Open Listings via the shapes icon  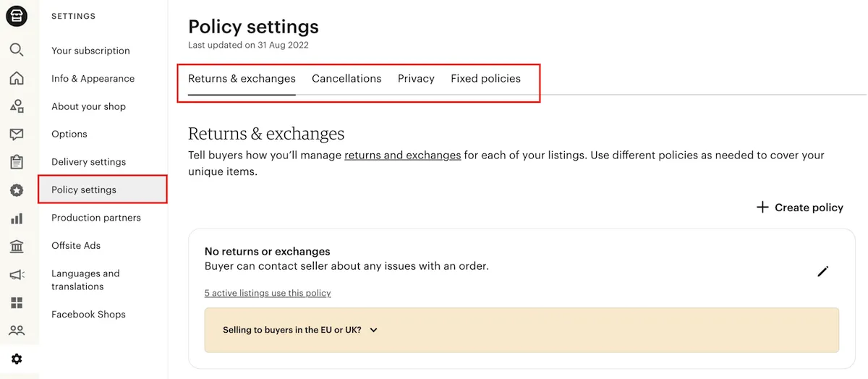tap(17, 106)
